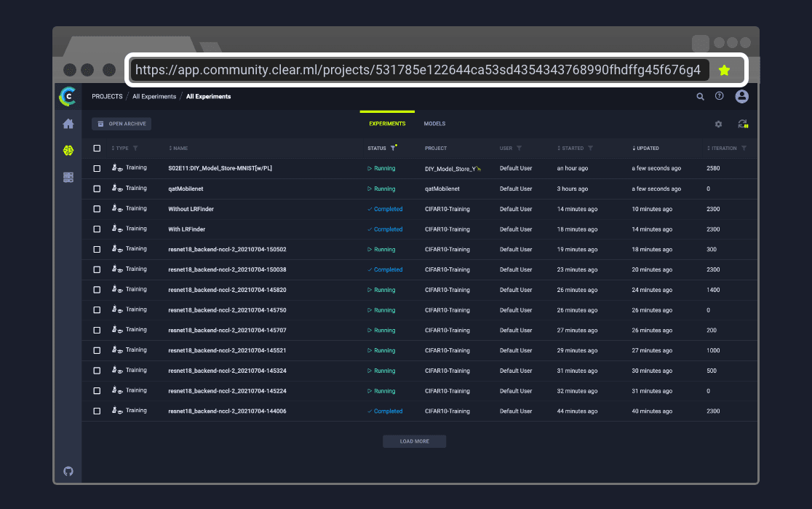This screenshot has height=509, width=812.
Task: Open the user profile avatar
Action: [741, 96]
